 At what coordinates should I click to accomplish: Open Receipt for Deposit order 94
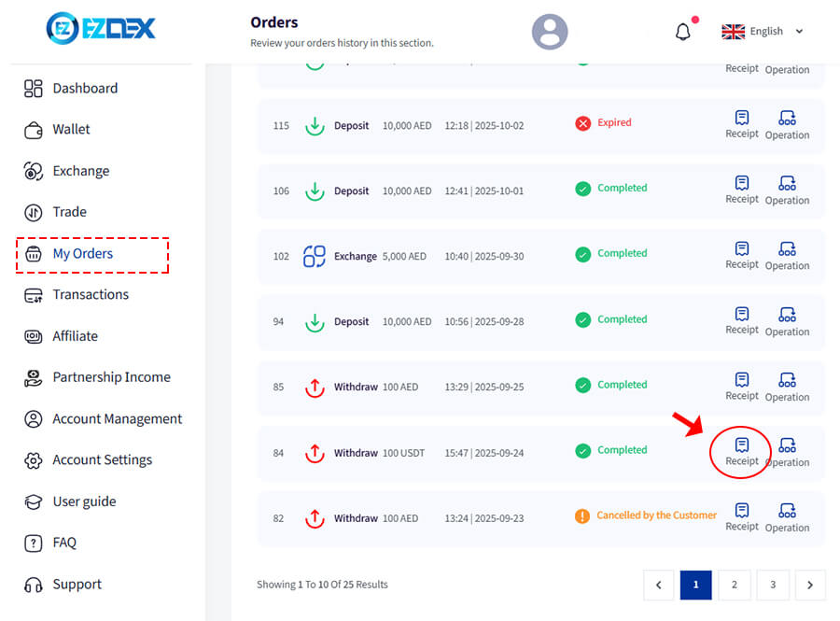pos(742,321)
